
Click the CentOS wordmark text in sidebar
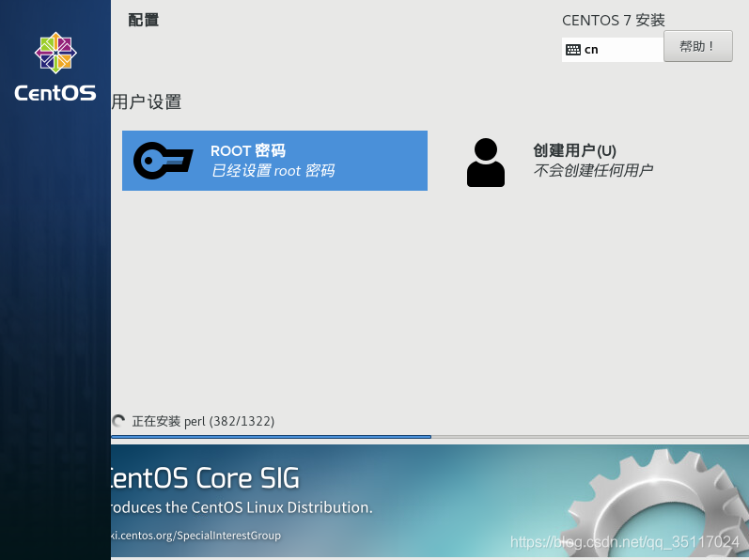[x=55, y=93]
